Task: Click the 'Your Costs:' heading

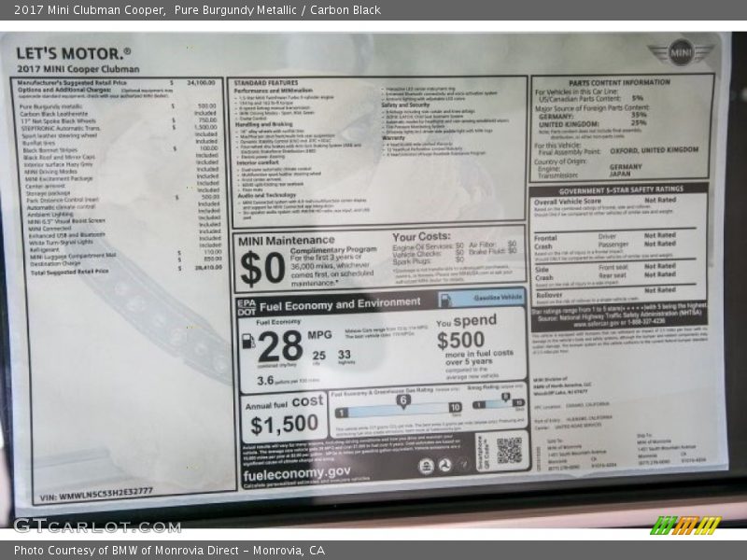Action: click(421, 237)
